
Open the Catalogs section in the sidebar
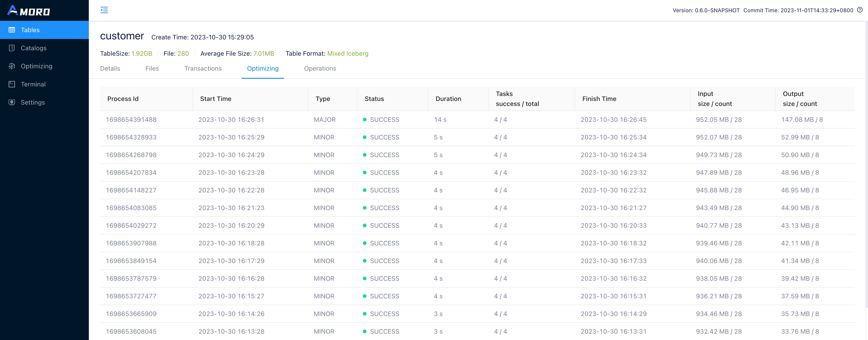pos(33,48)
